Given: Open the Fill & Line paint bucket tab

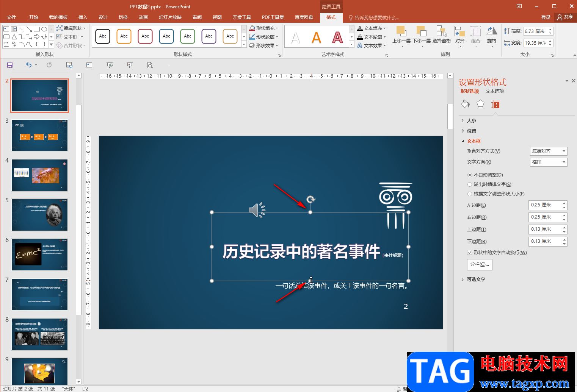Looking at the screenshot, I should pyautogui.click(x=465, y=104).
